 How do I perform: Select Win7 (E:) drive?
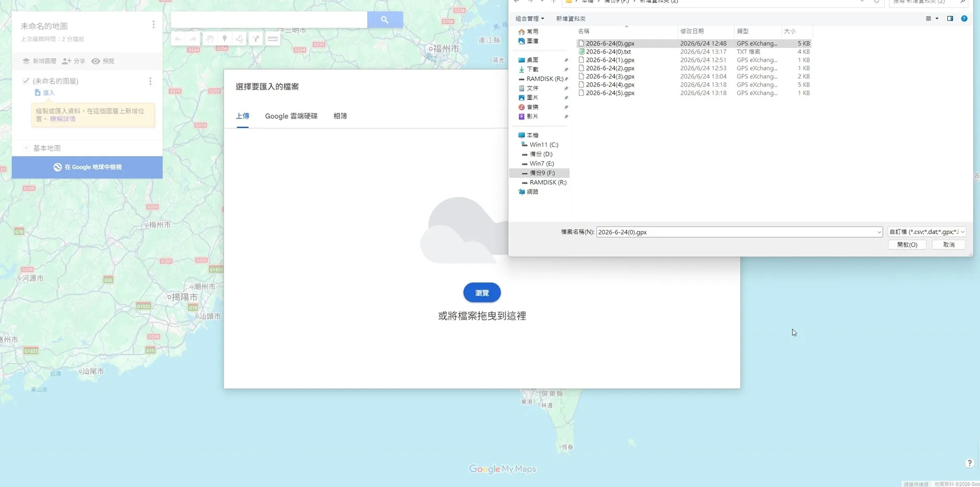coord(542,164)
